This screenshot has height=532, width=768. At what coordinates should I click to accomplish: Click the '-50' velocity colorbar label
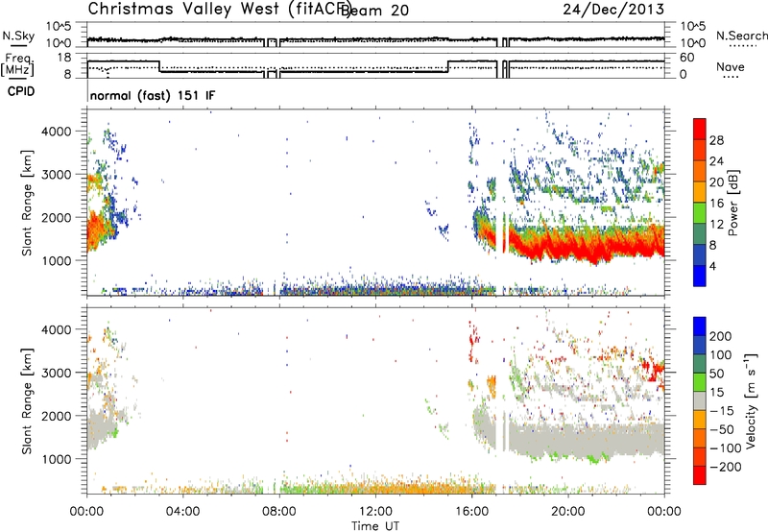click(x=722, y=429)
